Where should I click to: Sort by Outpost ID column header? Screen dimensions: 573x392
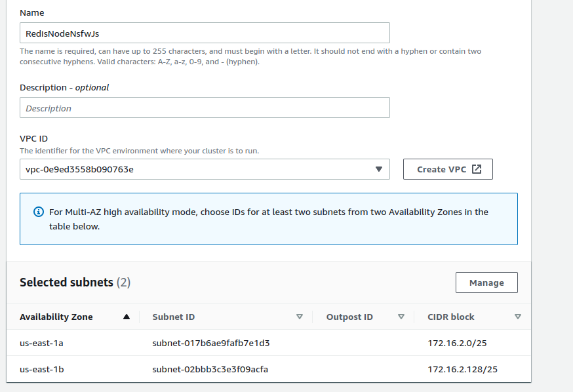tap(349, 317)
